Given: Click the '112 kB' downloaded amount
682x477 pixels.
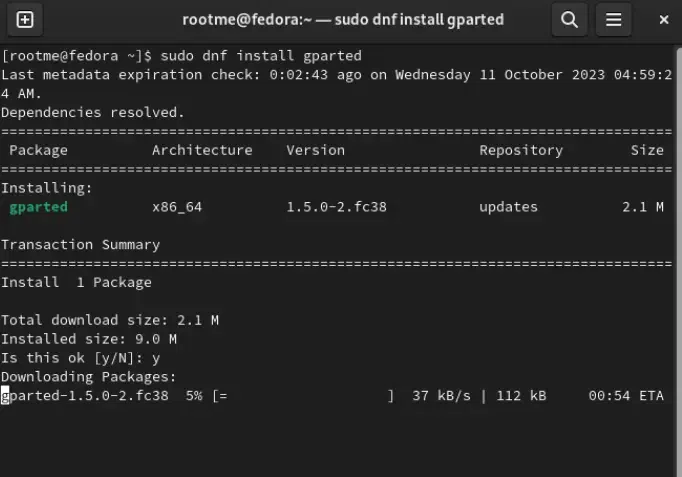Looking at the screenshot, I should [521, 396].
